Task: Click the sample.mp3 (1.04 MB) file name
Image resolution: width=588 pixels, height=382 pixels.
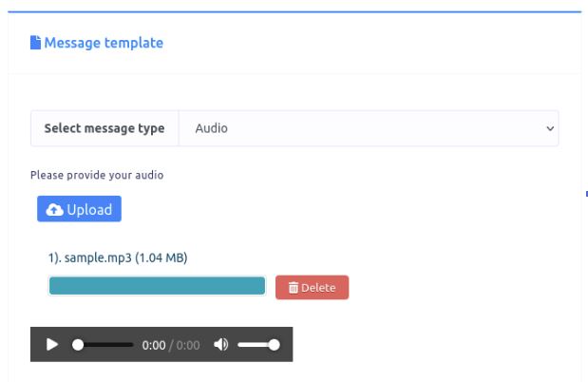Action: pos(118,258)
